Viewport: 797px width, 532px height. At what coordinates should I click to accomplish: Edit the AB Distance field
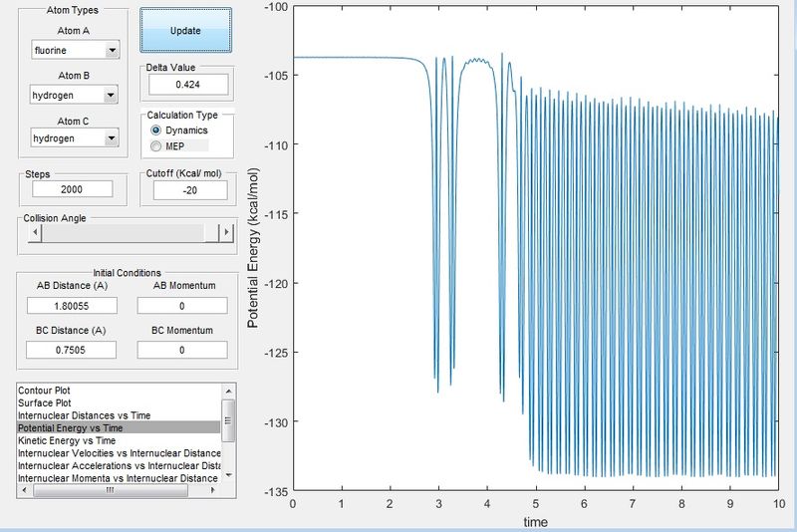(72, 306)
